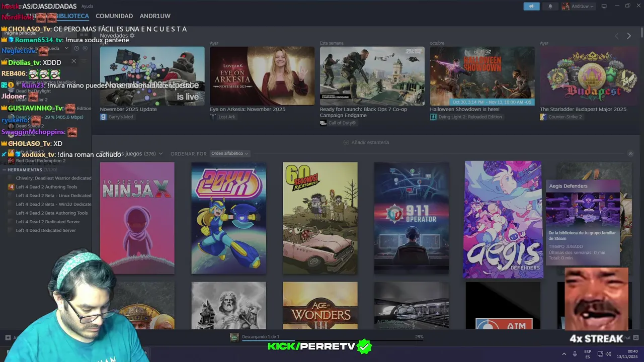Open the search results filter dropdown
Viewport: 644px width, 362px height.
(x=66, y=48)
